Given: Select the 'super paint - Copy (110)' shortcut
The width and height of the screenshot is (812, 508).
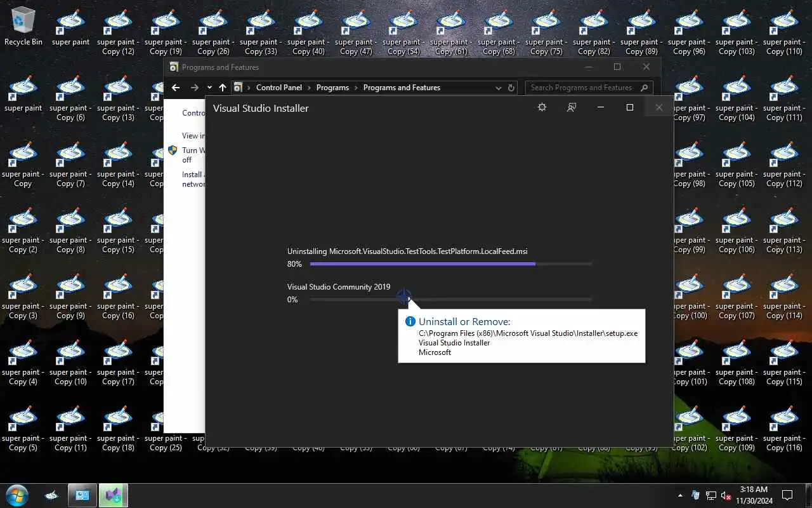Looking at the screenshot, I should pyautogui.click(x=784, y=31).
